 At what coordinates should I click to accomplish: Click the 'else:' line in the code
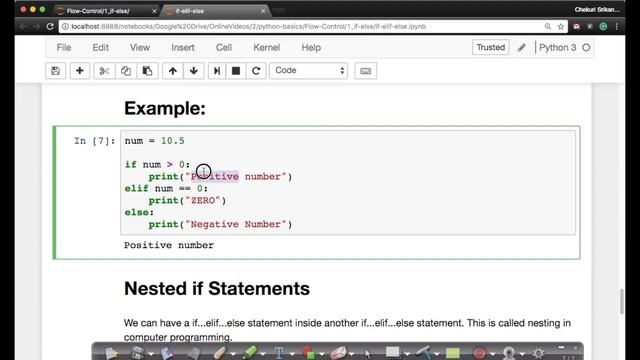[139, 212]
